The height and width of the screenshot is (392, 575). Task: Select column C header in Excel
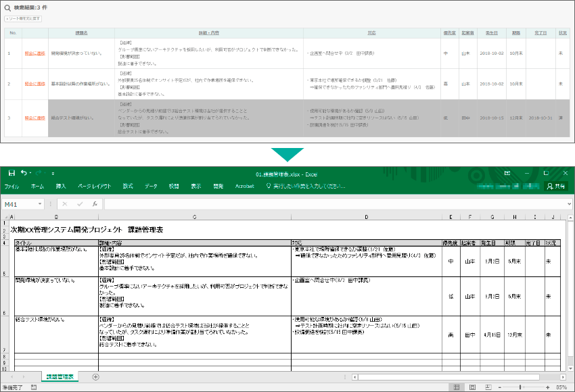pos(195,217)
